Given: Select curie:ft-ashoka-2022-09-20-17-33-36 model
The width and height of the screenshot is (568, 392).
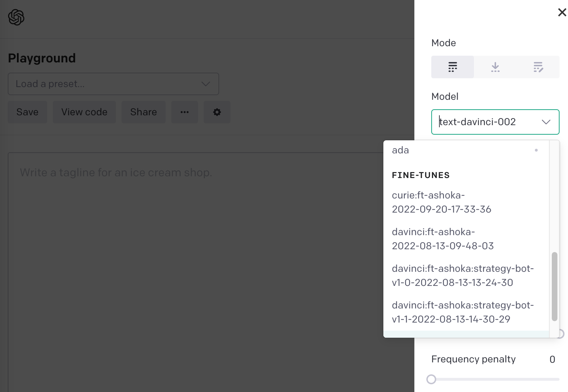Looking at the screenshot, I should coord(466,202).
